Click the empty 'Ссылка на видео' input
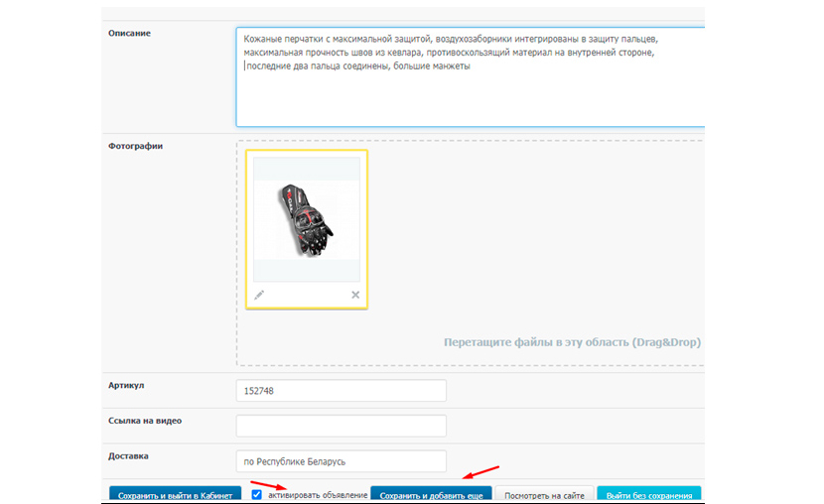The image size is (824, 504). pos(342,426)
